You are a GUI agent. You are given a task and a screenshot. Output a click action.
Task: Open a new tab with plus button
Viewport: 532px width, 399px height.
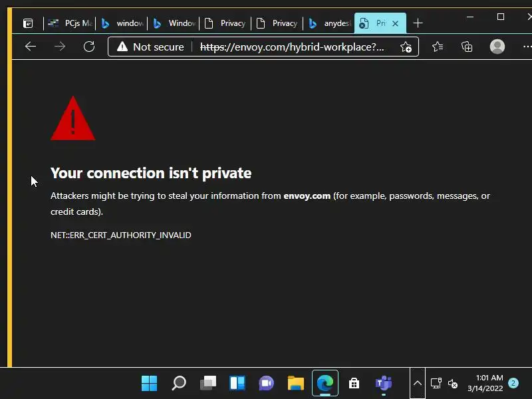[x=418, y=23]
